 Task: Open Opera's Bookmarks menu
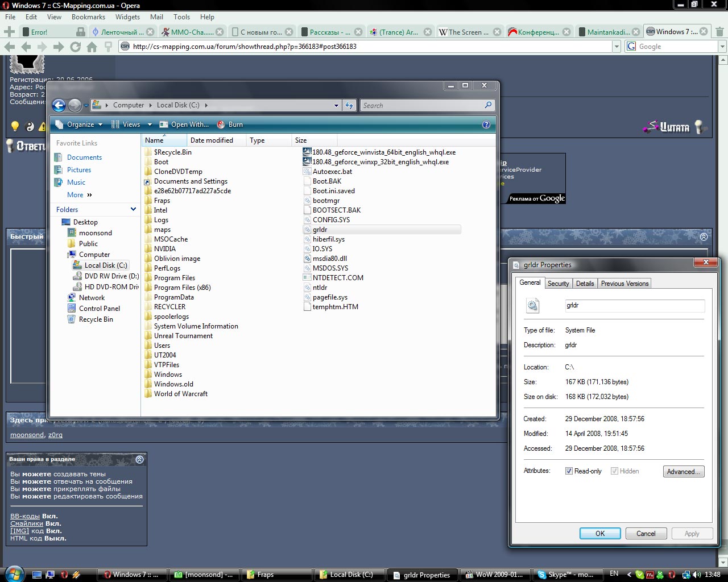click(88, 17)
